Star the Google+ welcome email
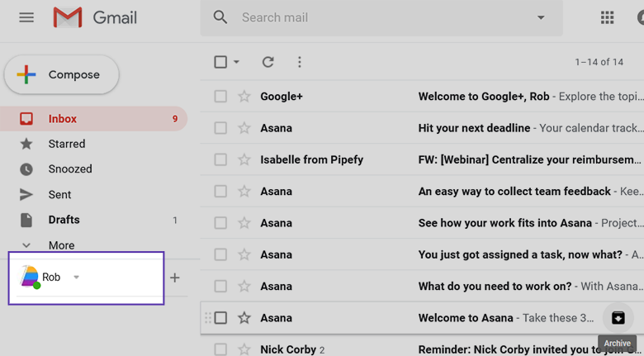 244,97
